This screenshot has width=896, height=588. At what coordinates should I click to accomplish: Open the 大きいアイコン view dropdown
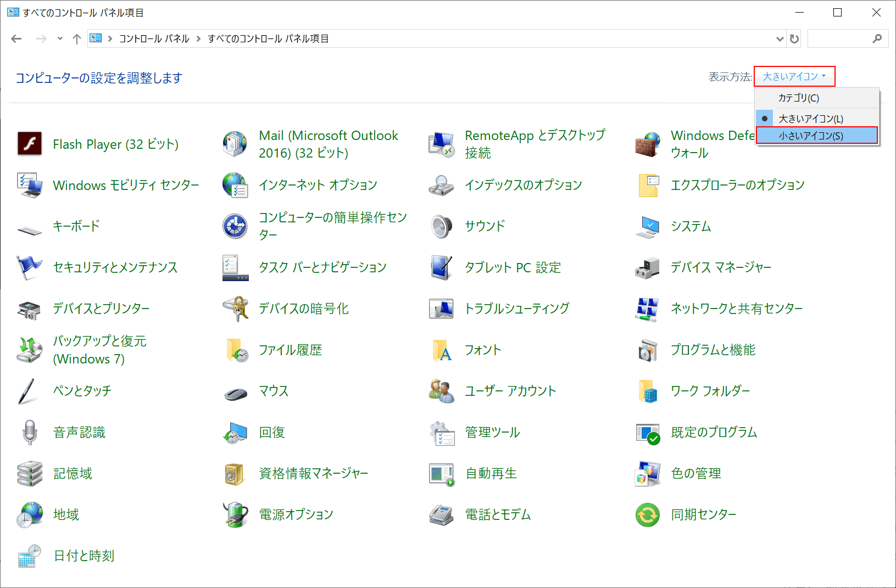pos(794,76)
